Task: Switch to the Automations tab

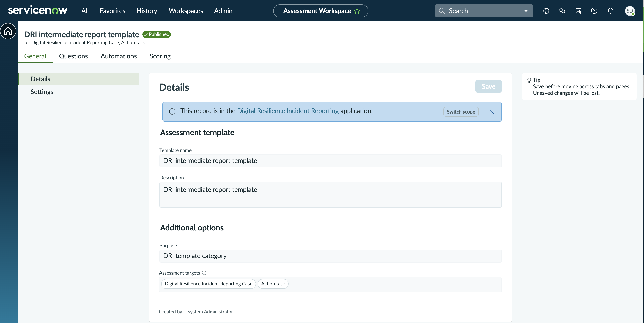Action: click(x=118, y=56)
